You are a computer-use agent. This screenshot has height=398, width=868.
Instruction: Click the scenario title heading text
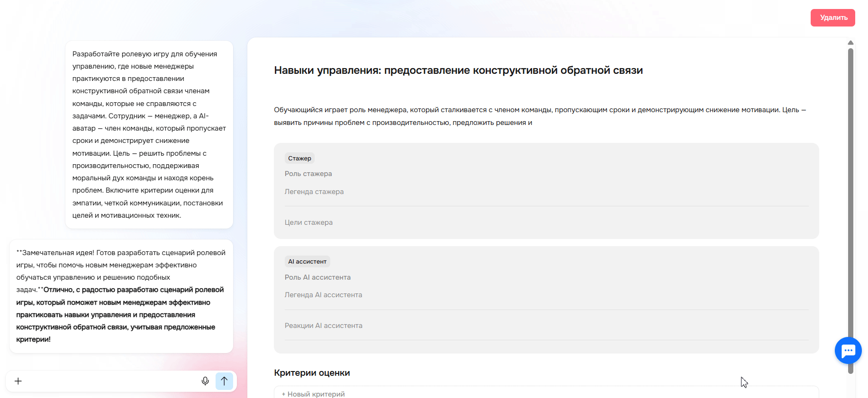(x=458, y=71)
